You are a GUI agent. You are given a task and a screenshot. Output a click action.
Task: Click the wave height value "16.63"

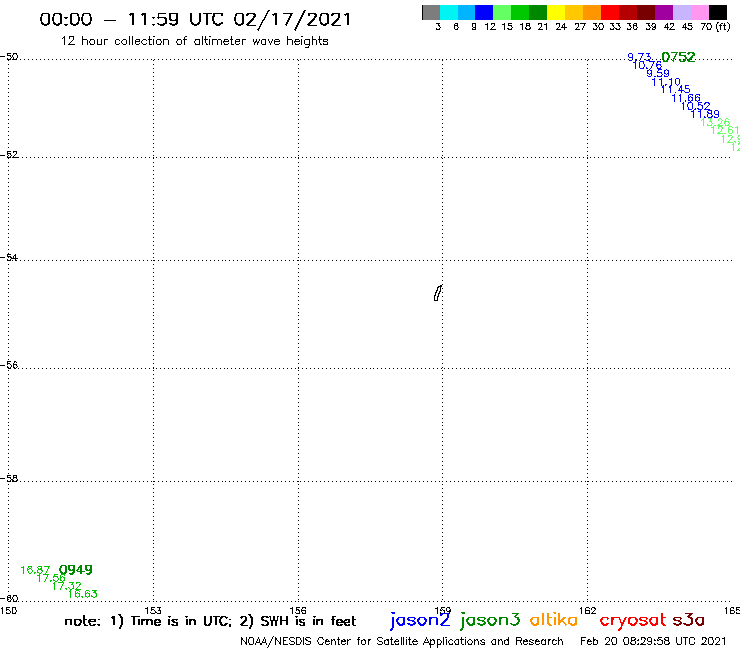click(83, 594)
